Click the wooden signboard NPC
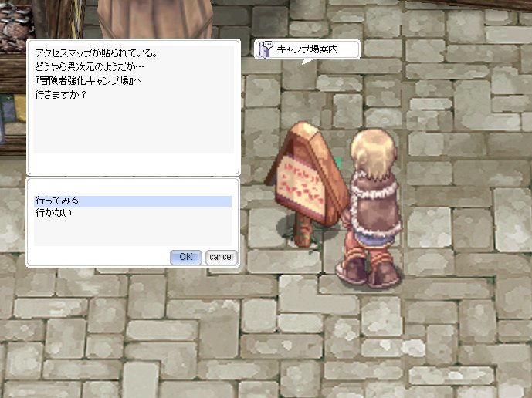This screenshot has width=532, height=398. coord(307,183)
